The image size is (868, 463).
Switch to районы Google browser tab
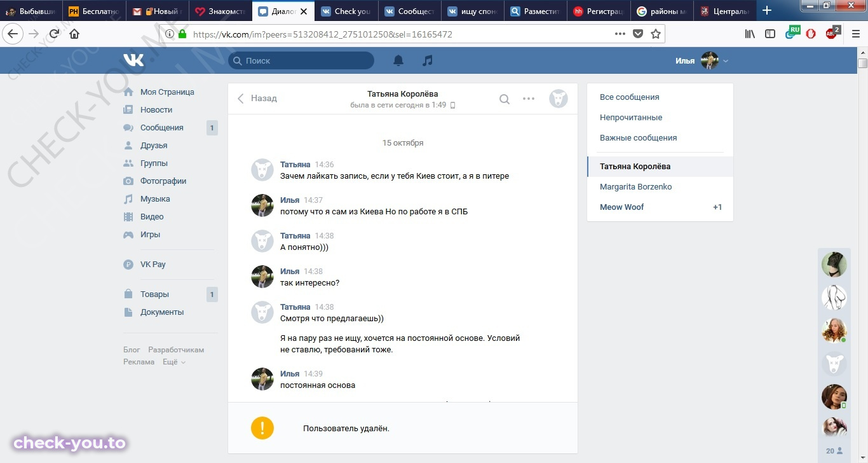coord(661,11)
